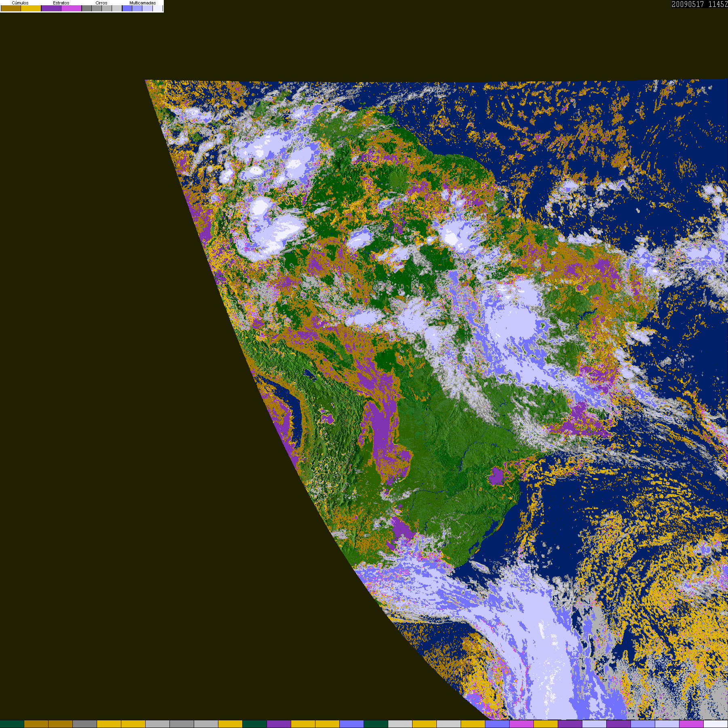Choose the darkest blue Multicamadas legend swatch
The image size is (728, 728).
click(x=127, y=8)
